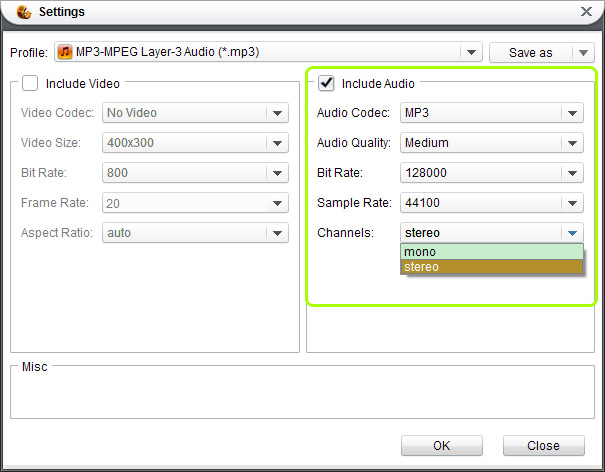
Task: Collapse the Channels dropdown arrow
Action: click(x=572, y=233)
